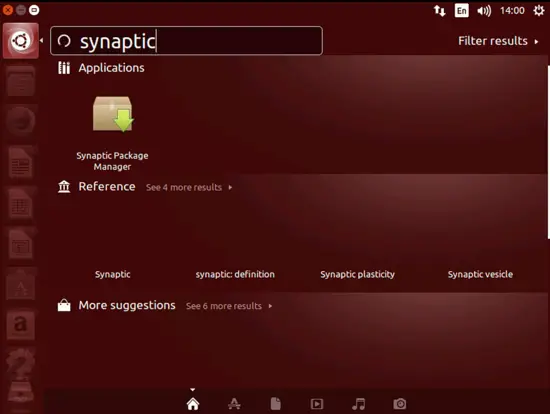The height and width of the screenshot is (414, 550).
Task: Open the Synaptic reference result
Action: pyautogui.click(x=113, y=274)
